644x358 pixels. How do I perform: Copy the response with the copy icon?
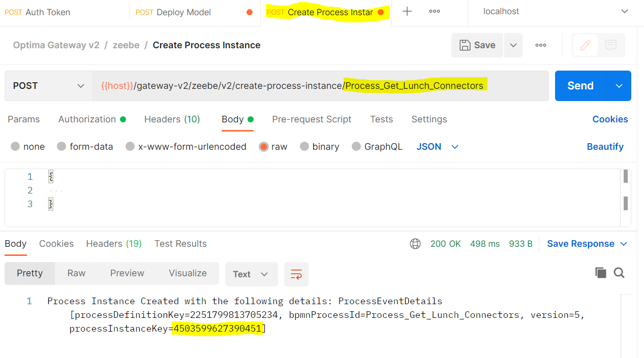click(x=601, y=273)
